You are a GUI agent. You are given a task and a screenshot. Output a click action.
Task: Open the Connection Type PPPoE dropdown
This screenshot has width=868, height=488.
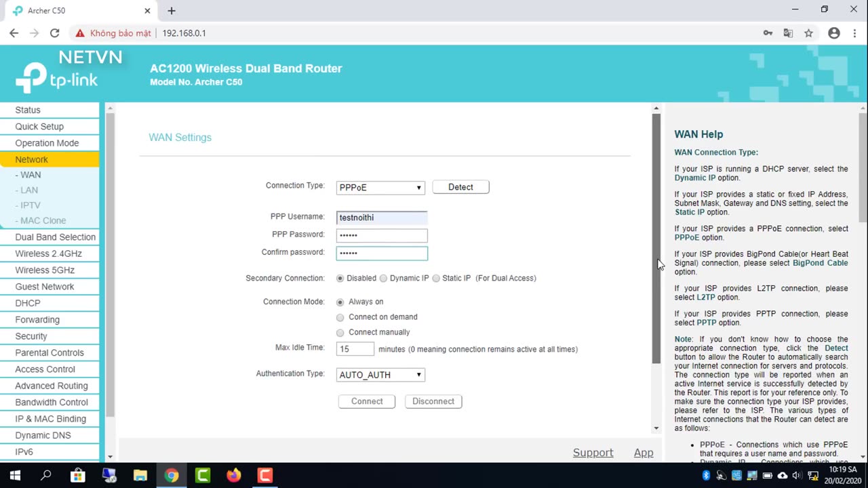click(x=380, y=188)
